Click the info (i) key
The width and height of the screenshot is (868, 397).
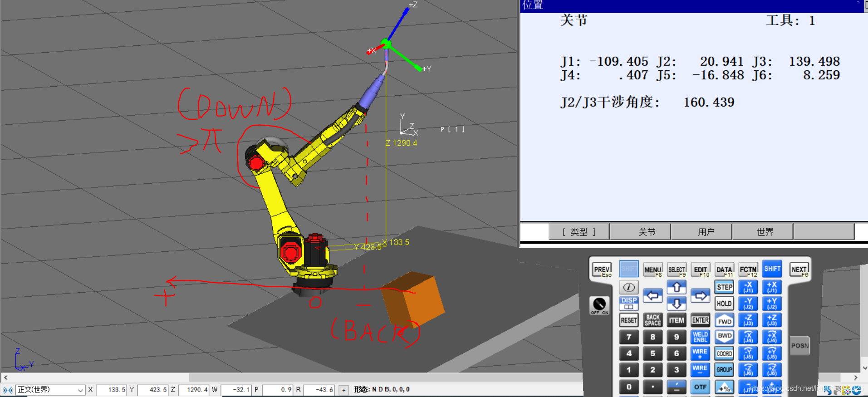[628, 287]
